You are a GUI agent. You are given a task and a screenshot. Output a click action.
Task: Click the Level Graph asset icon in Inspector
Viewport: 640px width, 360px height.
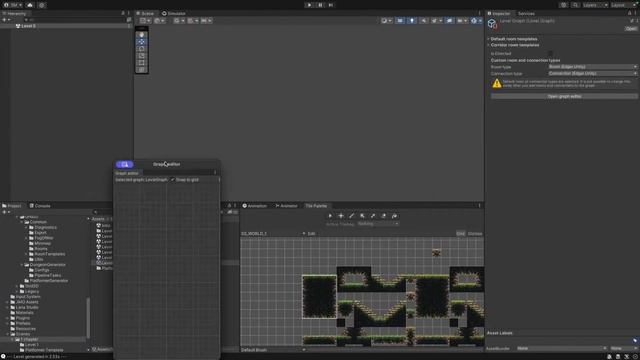click(x=492, y=24)
